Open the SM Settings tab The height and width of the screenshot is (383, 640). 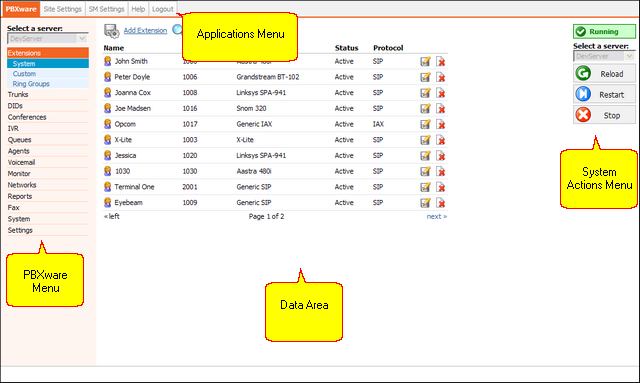click(107, 9)
